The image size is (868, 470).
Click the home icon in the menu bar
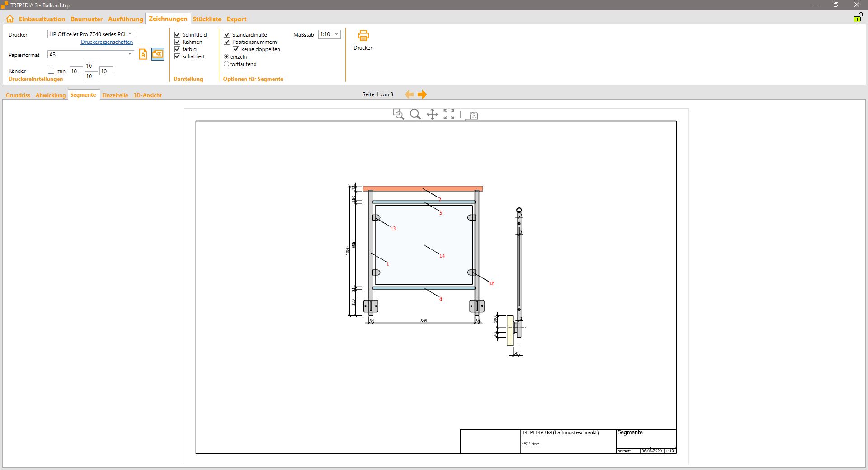pyautogui.click(x=10, y=19)
